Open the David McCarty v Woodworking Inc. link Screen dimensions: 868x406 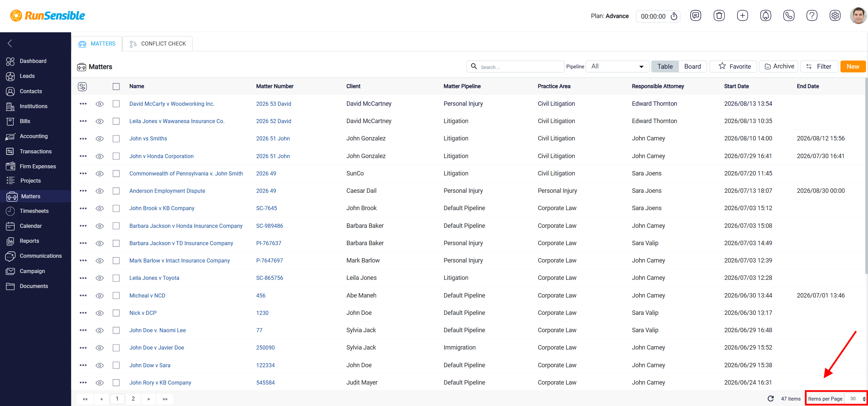[172, 104]
